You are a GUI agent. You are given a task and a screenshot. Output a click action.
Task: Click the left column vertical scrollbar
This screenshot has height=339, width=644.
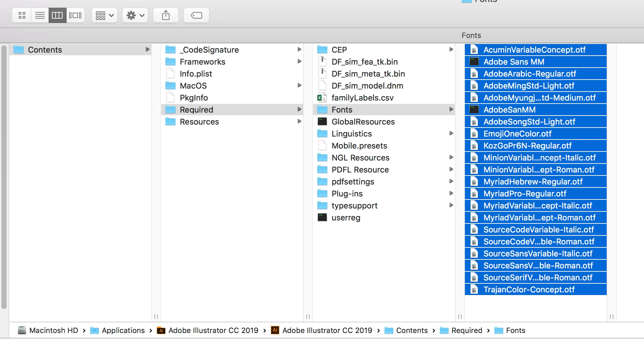(x=4, y=177)
